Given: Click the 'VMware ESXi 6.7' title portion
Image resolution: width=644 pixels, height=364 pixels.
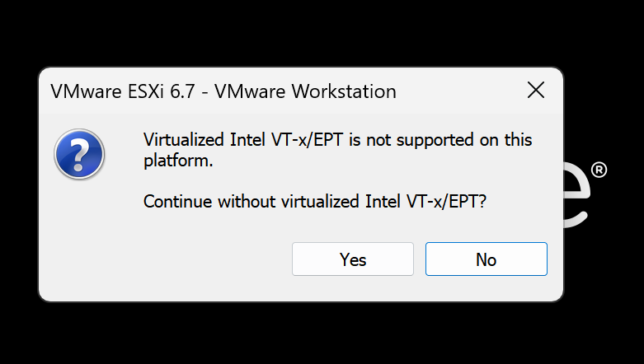Looking at the screenshot, I should pos(123,91).
